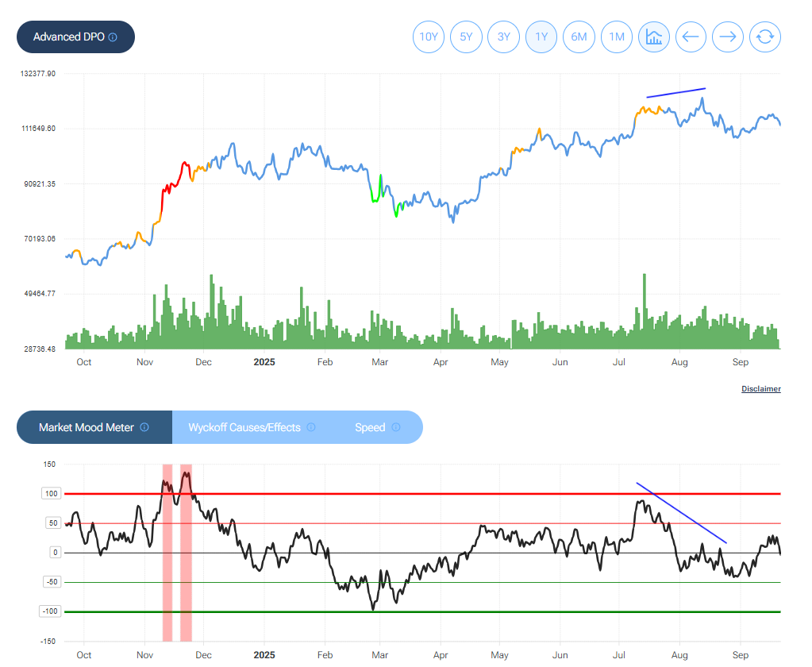Screen dimensions: 812x667
Task: Click the chart type icon button
Action: [x=654, y=37]
